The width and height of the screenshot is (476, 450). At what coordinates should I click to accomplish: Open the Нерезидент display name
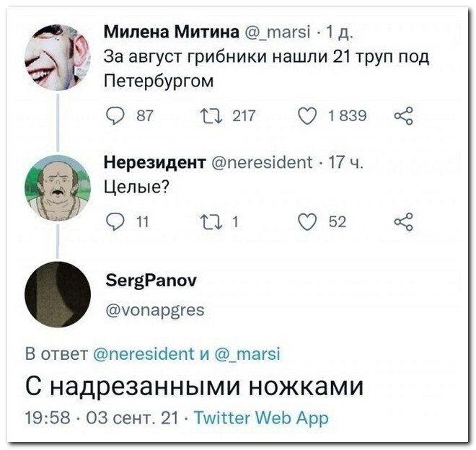[155, 162]
